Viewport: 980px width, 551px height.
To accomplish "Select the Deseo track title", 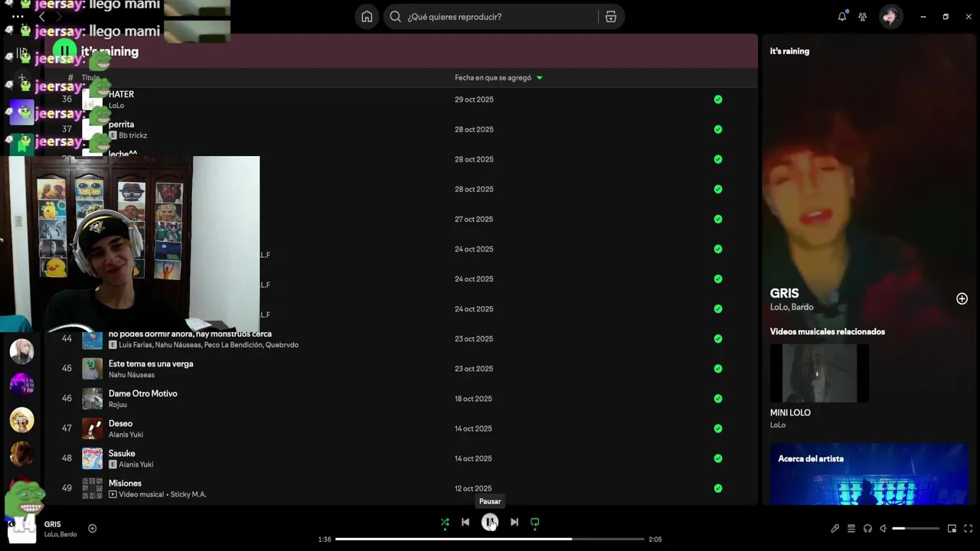I will [120, 423].
